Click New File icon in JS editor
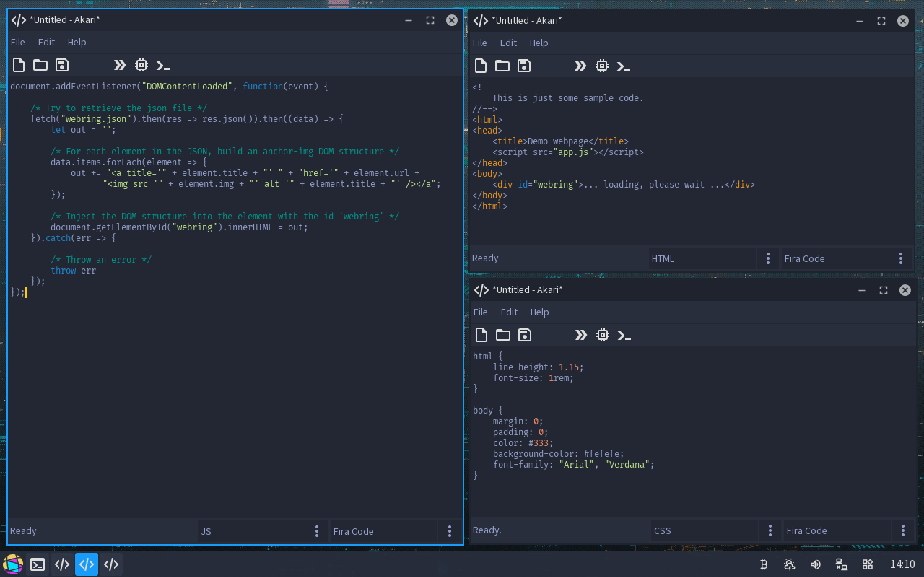This screenshot has height=577, width=924. [19, 65]
